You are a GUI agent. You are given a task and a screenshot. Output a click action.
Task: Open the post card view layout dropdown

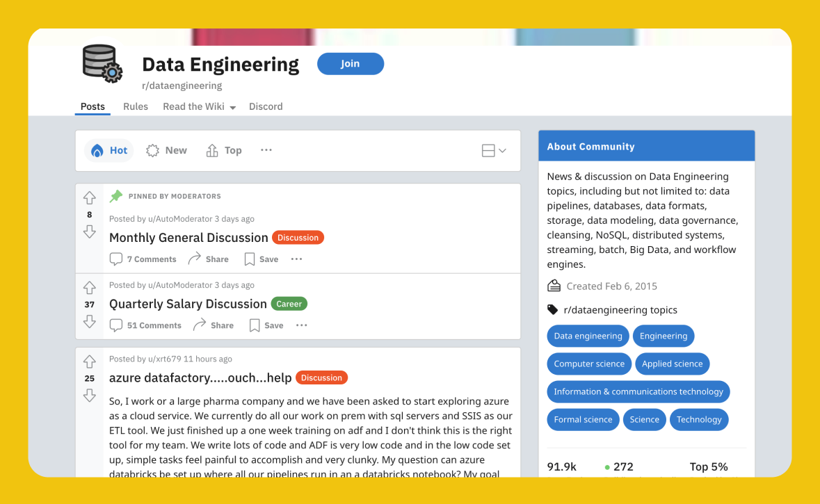493,150
